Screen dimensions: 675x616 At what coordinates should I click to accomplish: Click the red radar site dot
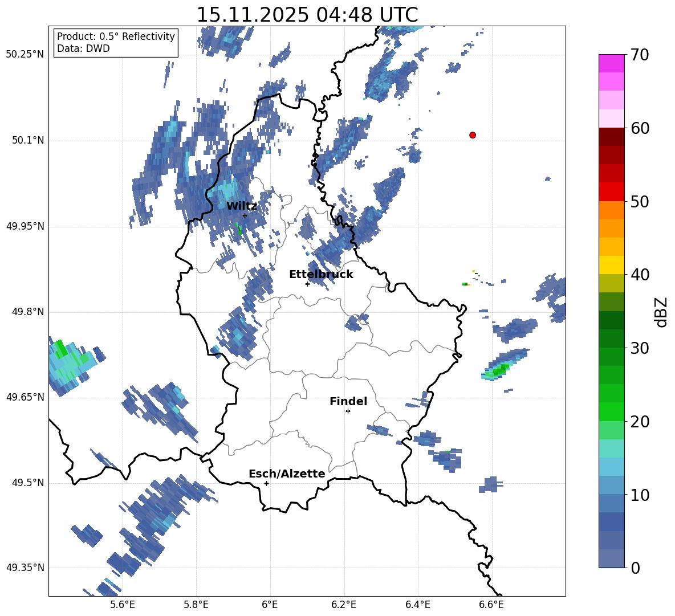(473, 135)
